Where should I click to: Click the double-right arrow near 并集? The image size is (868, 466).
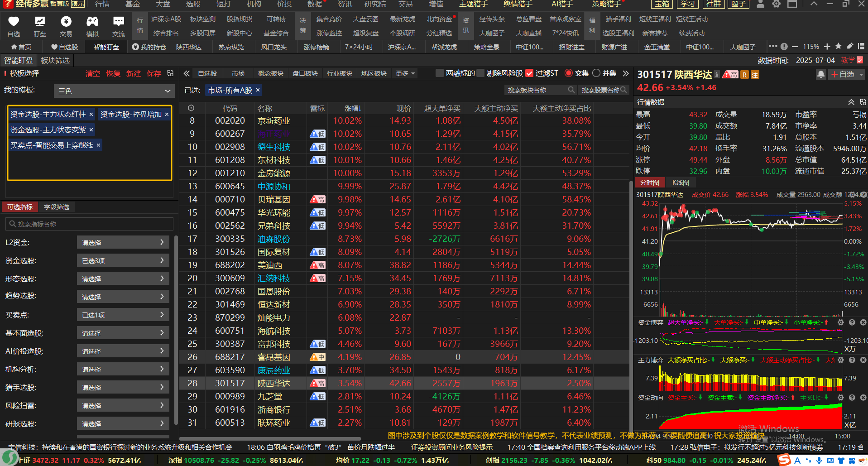(x=626, y=73)
